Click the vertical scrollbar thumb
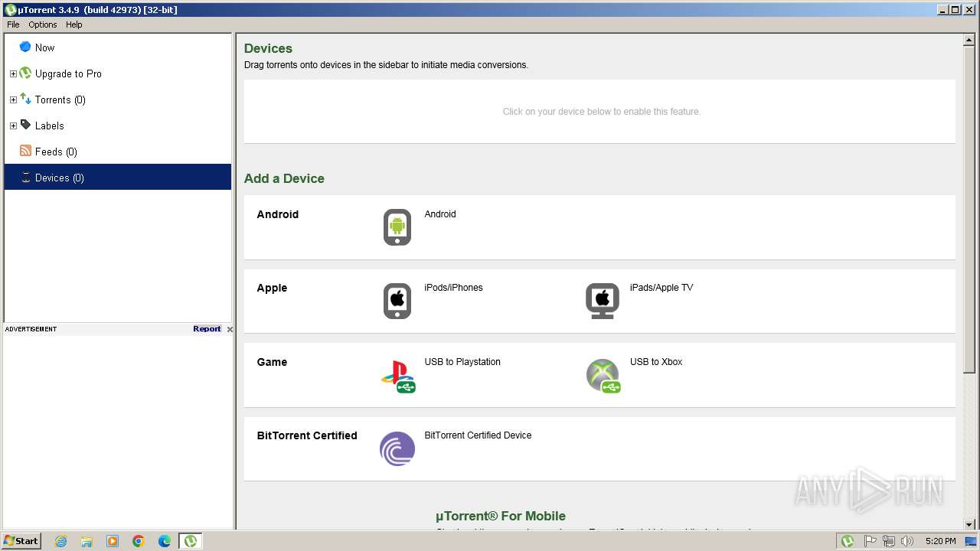The width and height of the screenshot is (980, 551). (969, 210)
